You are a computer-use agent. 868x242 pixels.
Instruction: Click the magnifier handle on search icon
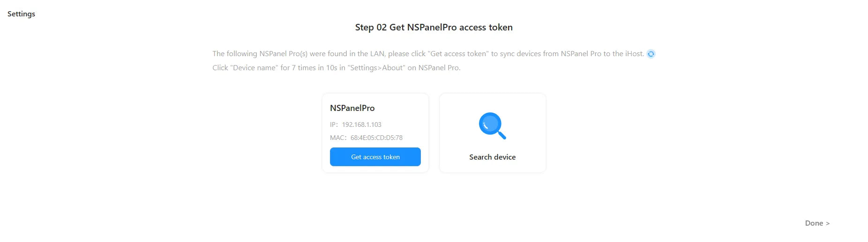(x=501, y=135)
